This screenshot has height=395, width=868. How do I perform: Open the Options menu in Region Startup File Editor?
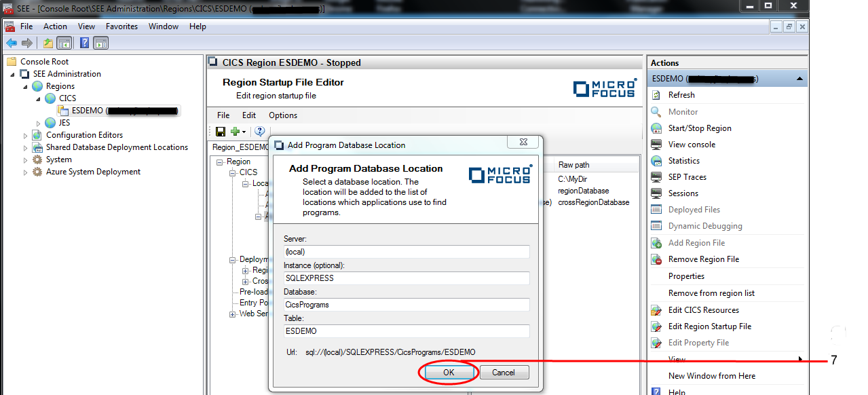coord(283,115)
